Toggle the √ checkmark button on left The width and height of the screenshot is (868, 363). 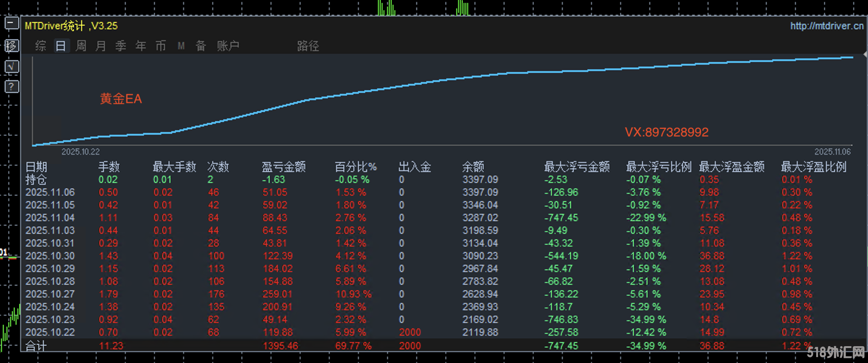coord(11,66)
